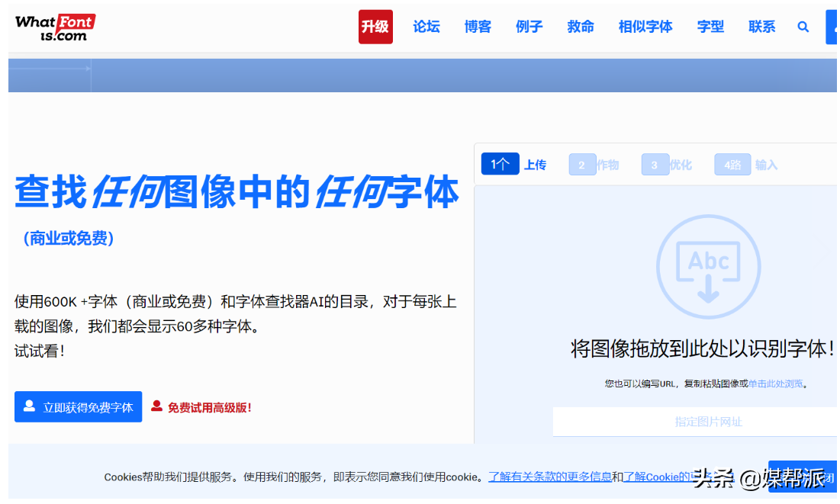Click the red 升级 upgrade button
840x504 pixels.
(x=375, y=27)
